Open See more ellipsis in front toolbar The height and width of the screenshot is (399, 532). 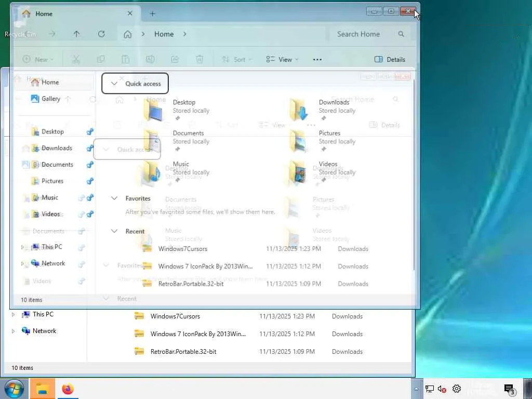pyautogui.click(x=317, y=60)
